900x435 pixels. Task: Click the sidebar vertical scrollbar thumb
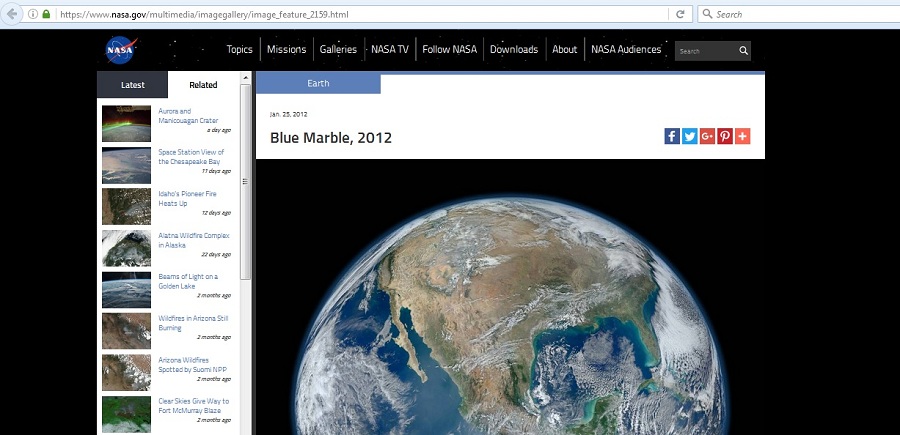(x=246, y=182)
